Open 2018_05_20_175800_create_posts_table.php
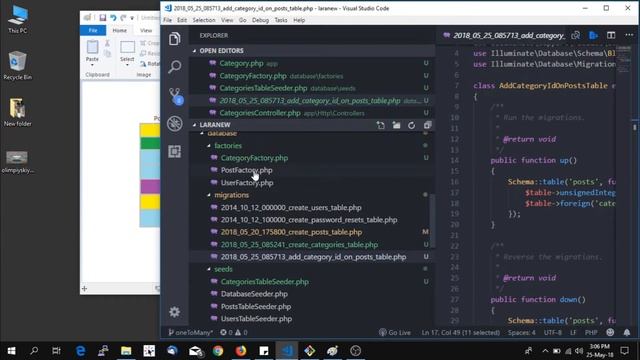640x360 pixels. [x=291, y=232]
